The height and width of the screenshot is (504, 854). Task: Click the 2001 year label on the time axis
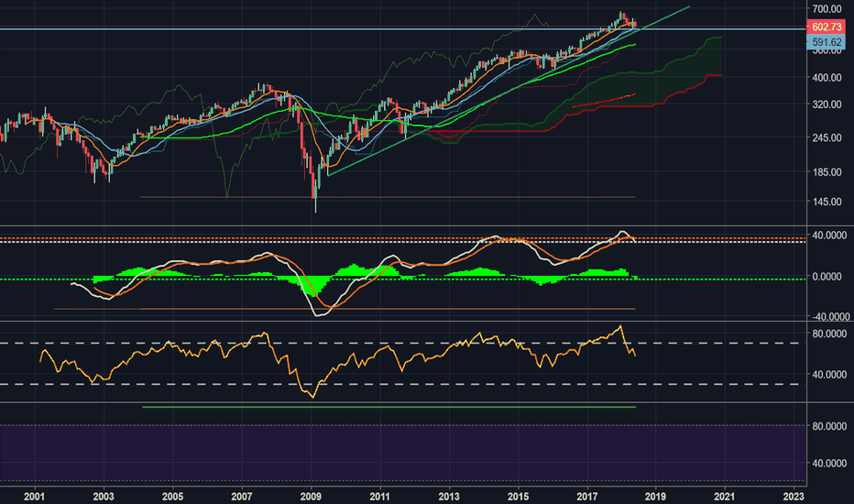[34, 497]
